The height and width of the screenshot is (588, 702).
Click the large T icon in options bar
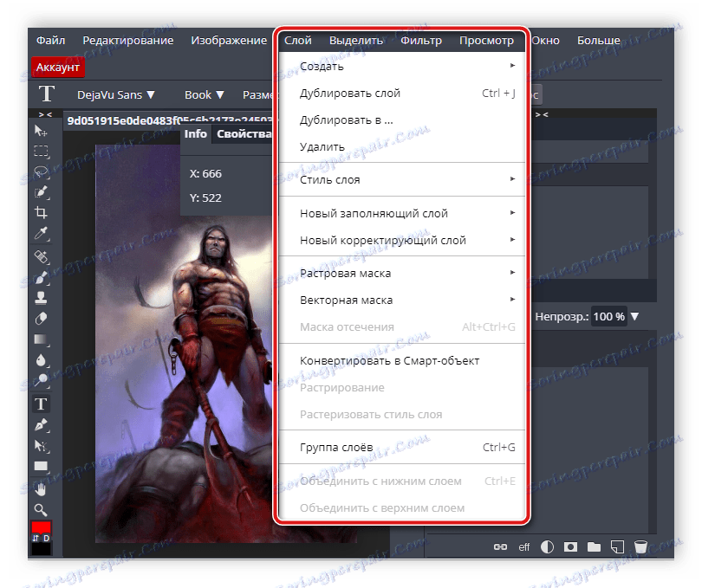[47, 94]
